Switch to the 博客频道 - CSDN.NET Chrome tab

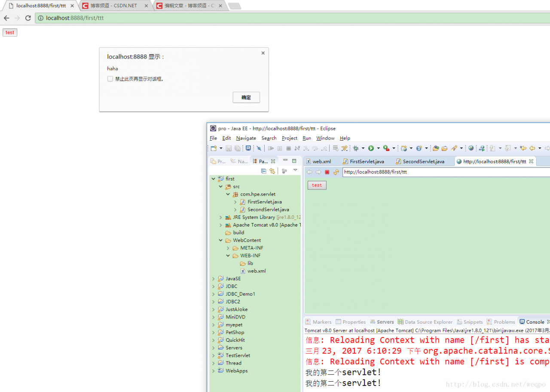(x=116, y=6)
